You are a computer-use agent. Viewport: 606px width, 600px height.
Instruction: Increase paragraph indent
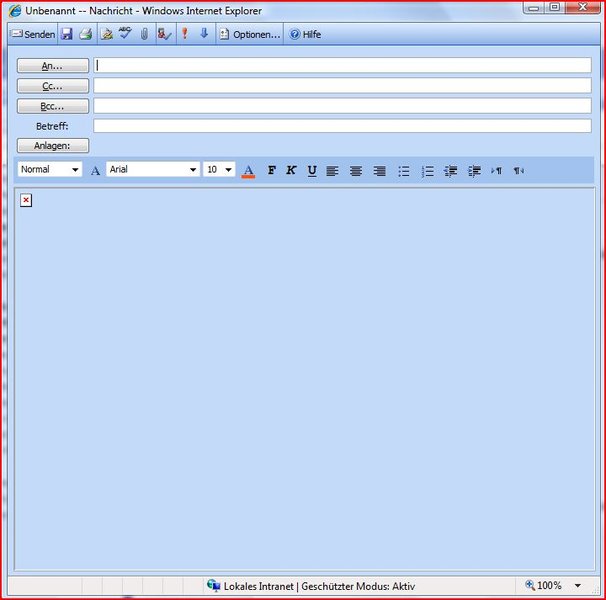(x=474, y=171)
